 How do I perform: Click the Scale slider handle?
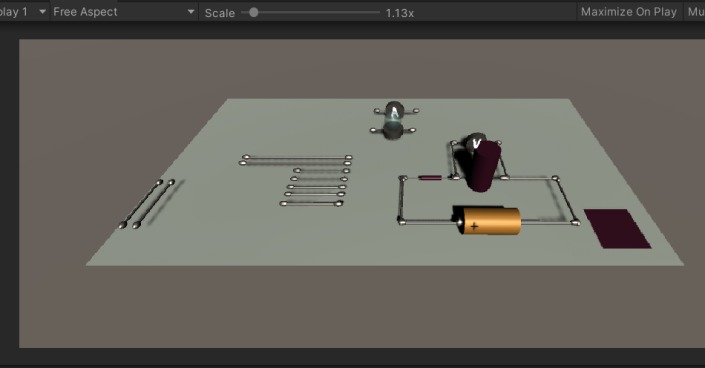pyautogui.click(x=254, y=12)
